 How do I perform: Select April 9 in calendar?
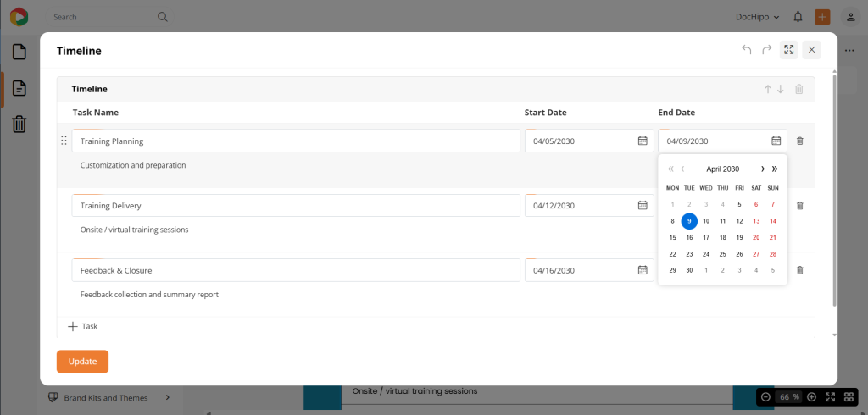[x=689, y=221]
